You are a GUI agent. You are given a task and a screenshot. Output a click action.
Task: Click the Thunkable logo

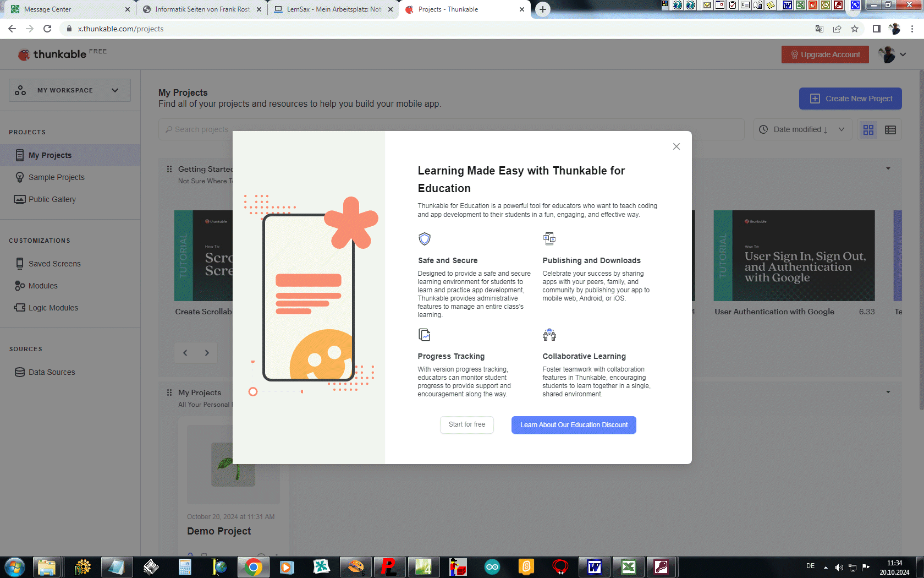click(52, 54)
